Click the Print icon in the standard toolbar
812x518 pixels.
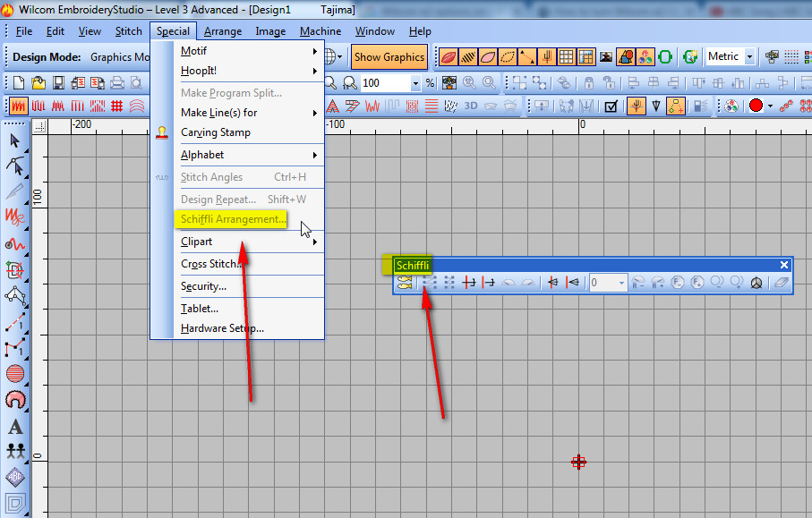click(x=115, y=82)
